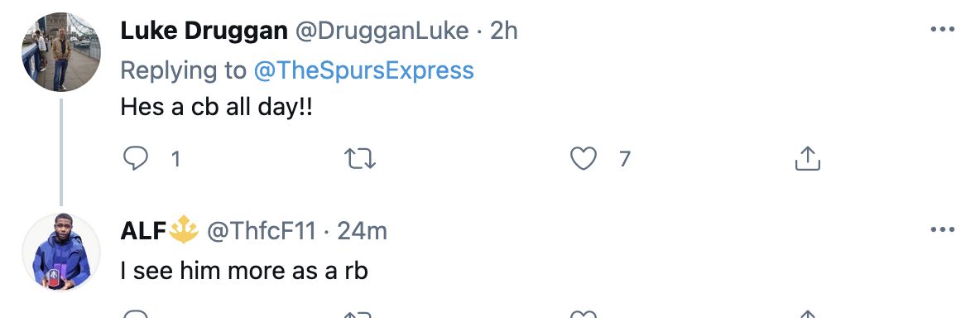Open Luke Druggan's profile picture
The image size is (980, 318).
point(60,52)
